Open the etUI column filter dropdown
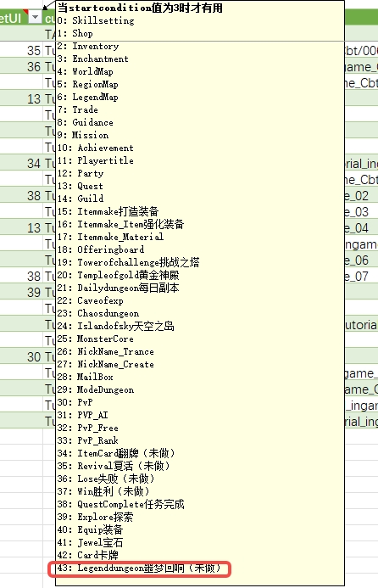 click(x=36, y=17)
